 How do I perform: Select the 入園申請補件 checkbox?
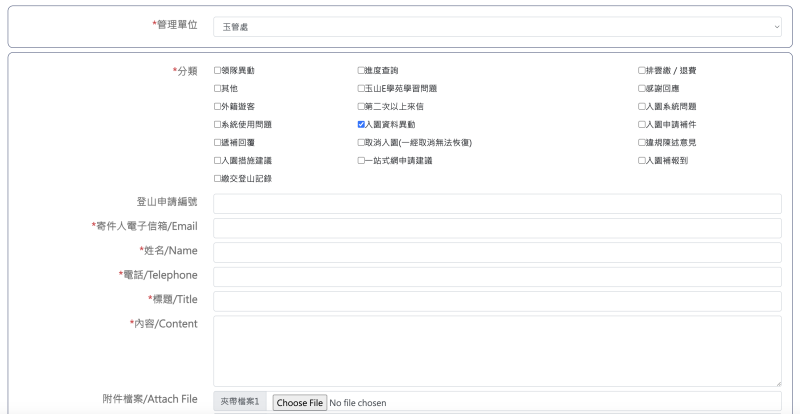coord(642,124)
